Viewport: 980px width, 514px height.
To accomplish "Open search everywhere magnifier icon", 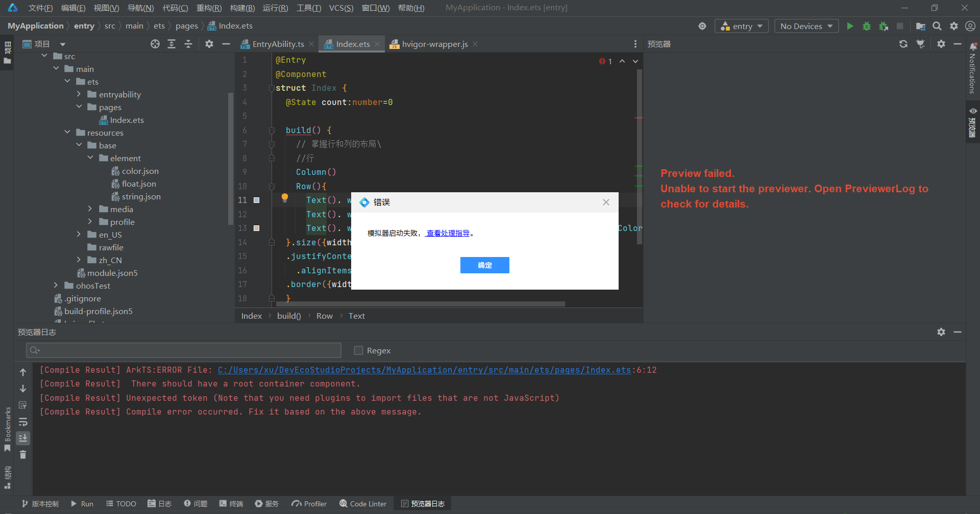I will [x=937, y=26].
